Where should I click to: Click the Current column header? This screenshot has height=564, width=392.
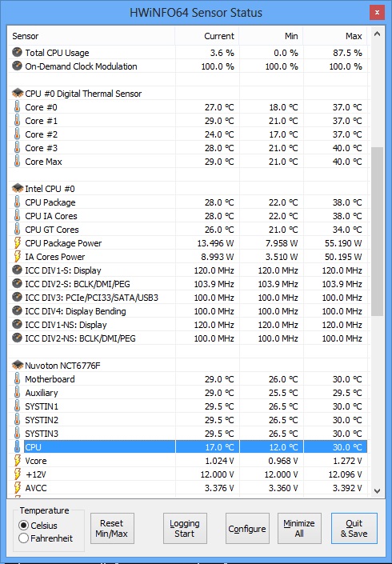207,36
